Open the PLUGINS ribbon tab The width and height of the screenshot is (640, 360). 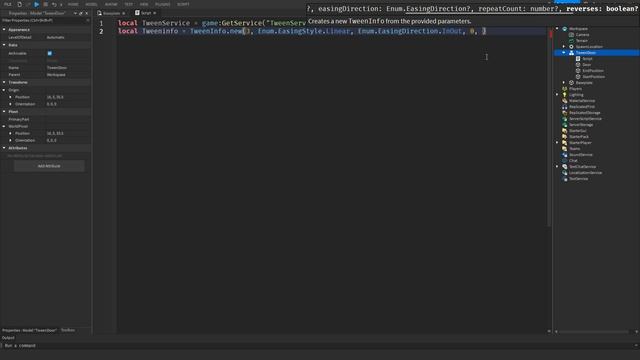point(162,4)
